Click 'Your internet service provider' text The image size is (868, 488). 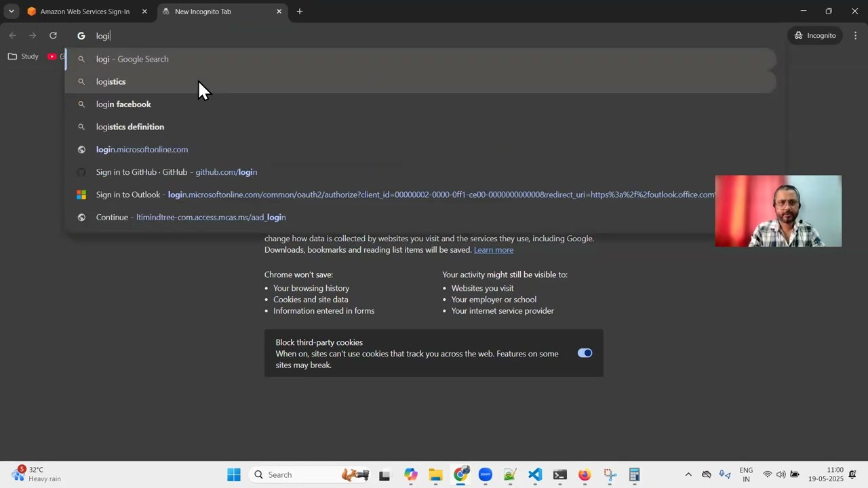coord(502,311)
